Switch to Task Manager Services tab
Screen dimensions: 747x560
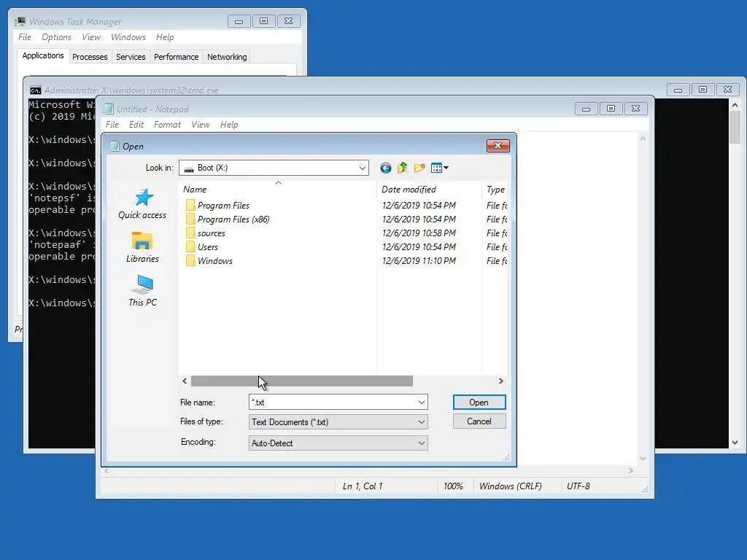click(131, 57)
